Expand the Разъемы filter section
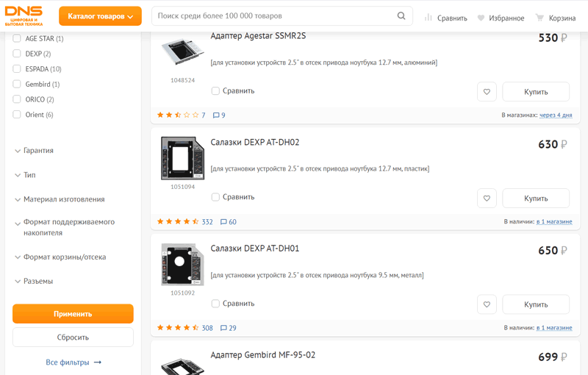The height and width of the screenshot is (375, 588). click(x=34, y=281)
